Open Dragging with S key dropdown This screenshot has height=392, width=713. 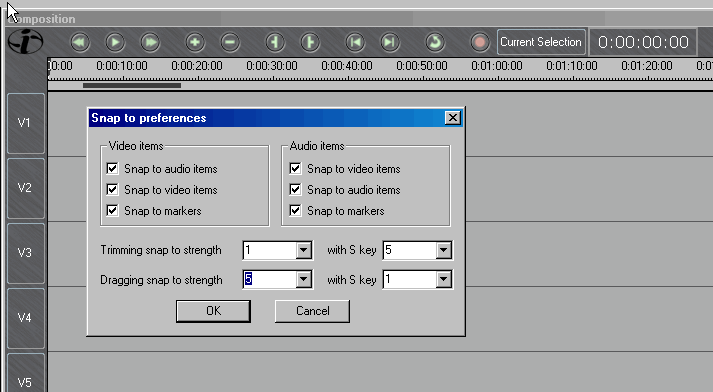click(443, 279)
